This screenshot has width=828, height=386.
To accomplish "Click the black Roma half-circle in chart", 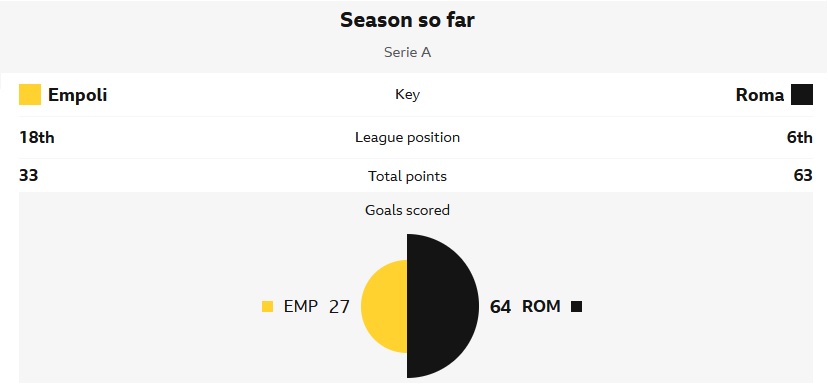I will 443,306.
